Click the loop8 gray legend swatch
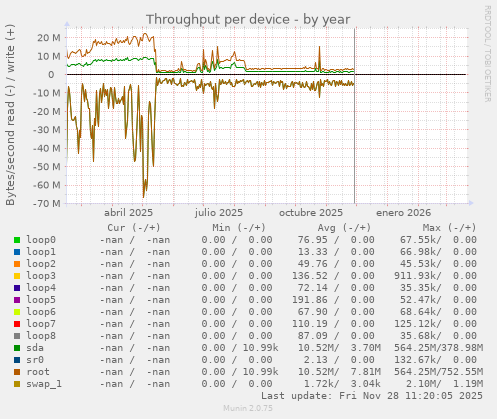Screen dimensions: 497x419 click(17, 336)
